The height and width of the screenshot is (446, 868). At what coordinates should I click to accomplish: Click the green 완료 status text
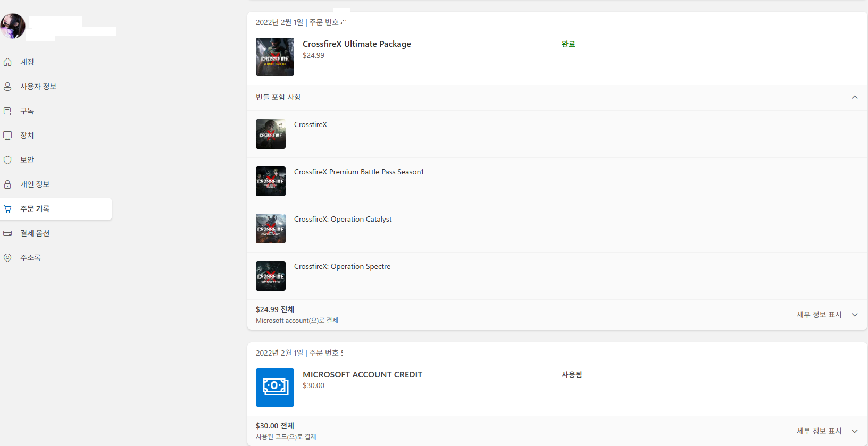click(x=569, y=44)
